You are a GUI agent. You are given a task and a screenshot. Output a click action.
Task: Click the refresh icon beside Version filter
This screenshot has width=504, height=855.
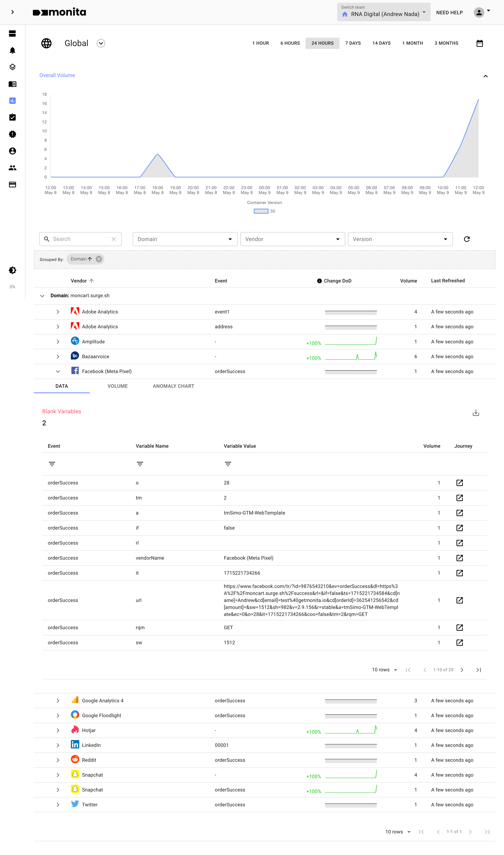coord(467,239)
